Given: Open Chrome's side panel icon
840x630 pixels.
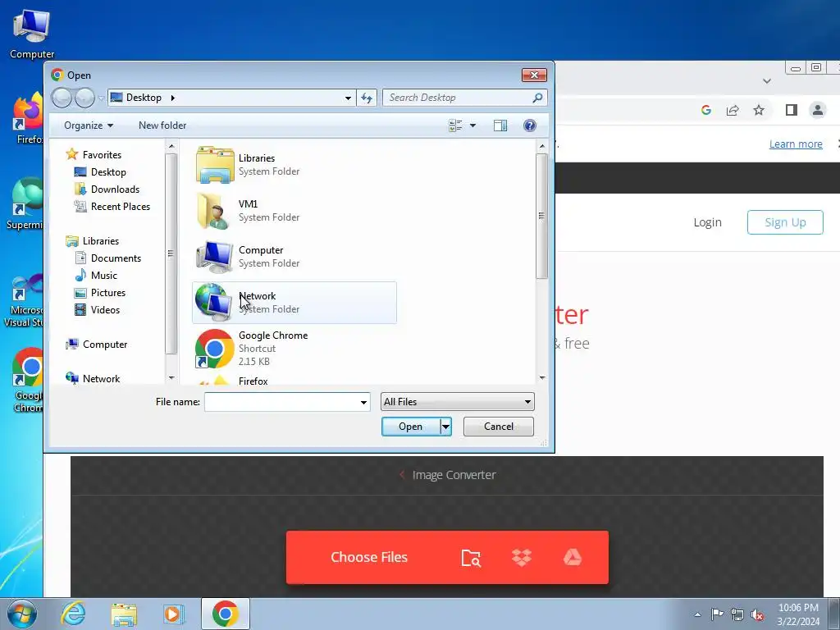Looking at the screenshot, I should pos(792,111).
